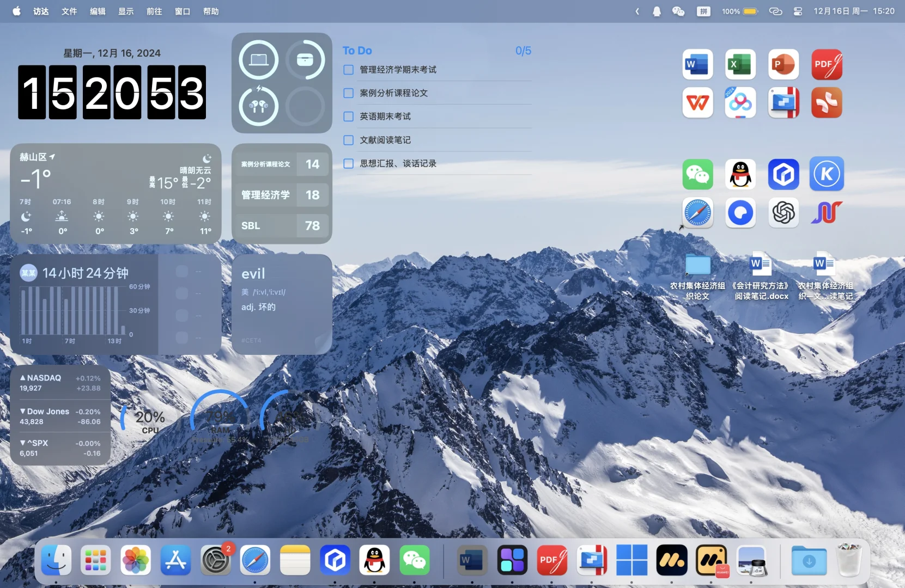Launch PowerPoint from the desktop shortcut grid
905x588 pixels.
click(783, 64)
